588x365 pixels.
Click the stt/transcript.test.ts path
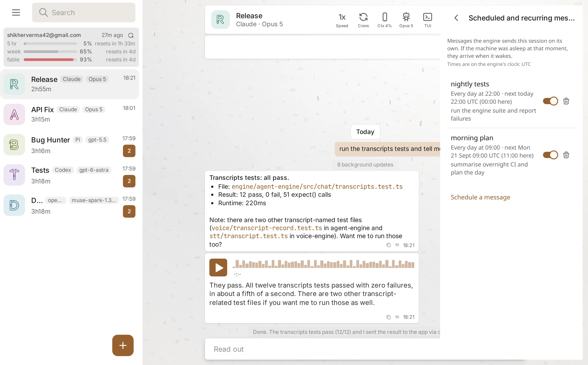tap(248, 236)
